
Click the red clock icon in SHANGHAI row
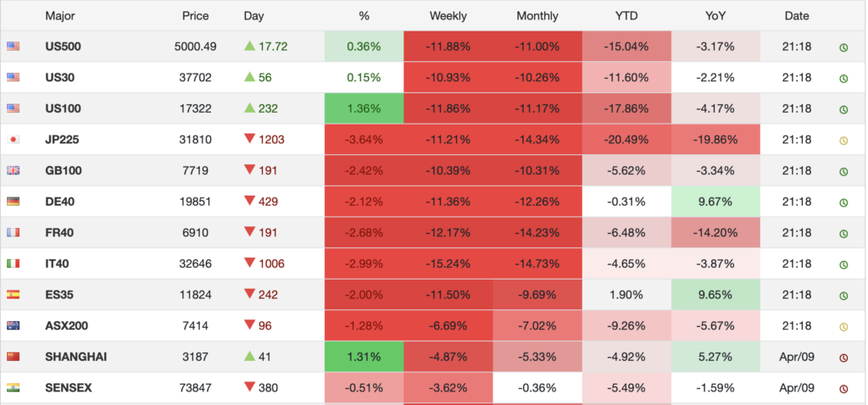pos(843,358)
